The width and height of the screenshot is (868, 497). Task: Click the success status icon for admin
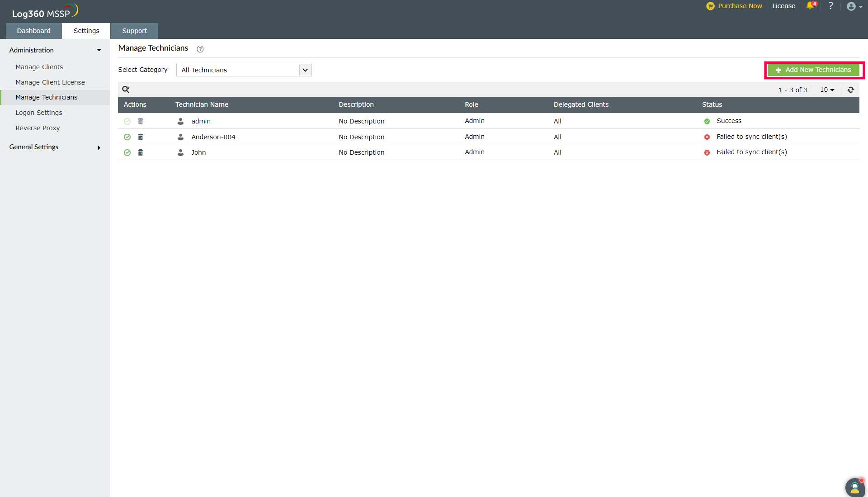pyautogui.click(x=707, y=121)
